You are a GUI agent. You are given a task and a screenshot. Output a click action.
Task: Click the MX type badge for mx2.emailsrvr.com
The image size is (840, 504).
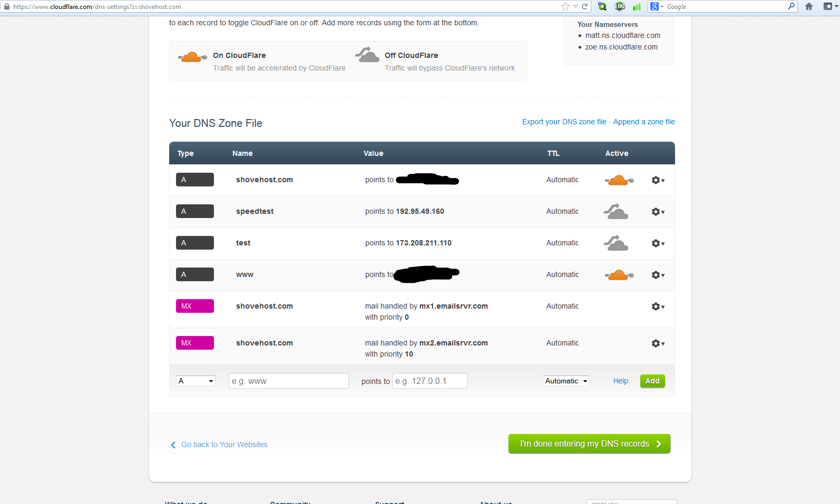[195, 343]
